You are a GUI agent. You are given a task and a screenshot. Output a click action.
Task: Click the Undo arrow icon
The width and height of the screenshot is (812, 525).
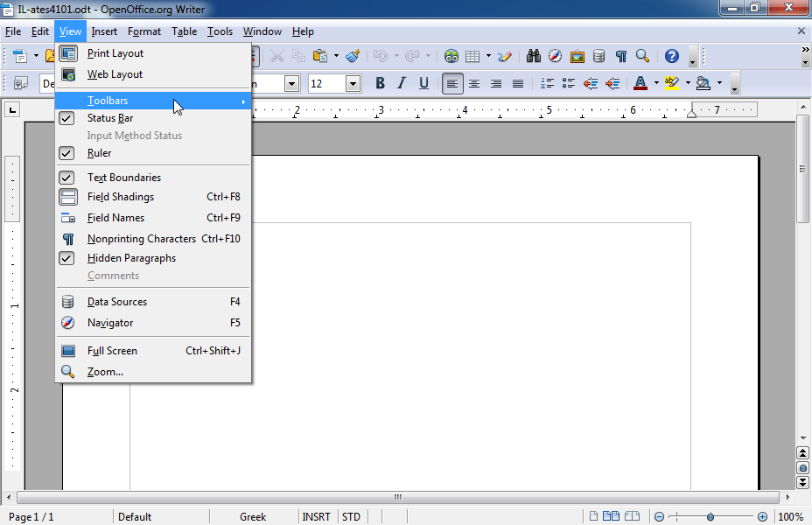pyautogui.click(x=381, y=56)
